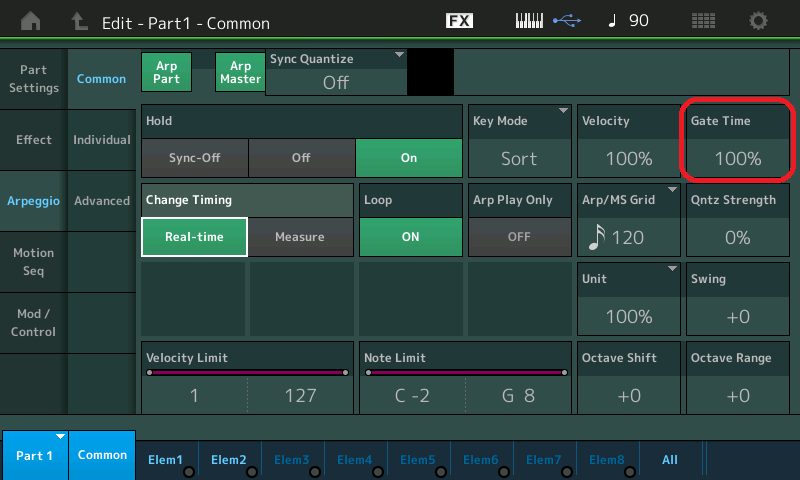Switch to the Motion Seq tab
Viewport: 800px width, 480px height.
click(x=34, y=262)
